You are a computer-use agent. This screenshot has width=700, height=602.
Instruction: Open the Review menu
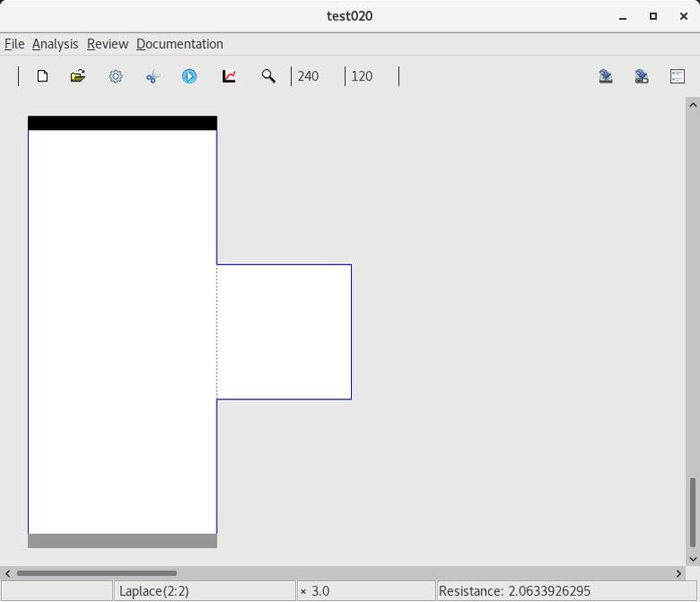107,44
